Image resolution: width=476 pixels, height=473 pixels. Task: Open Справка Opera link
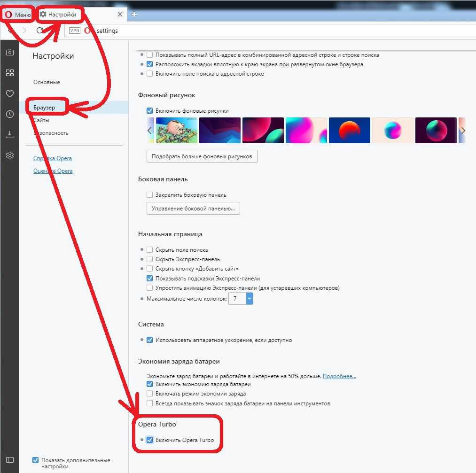[x=53, y=158]
